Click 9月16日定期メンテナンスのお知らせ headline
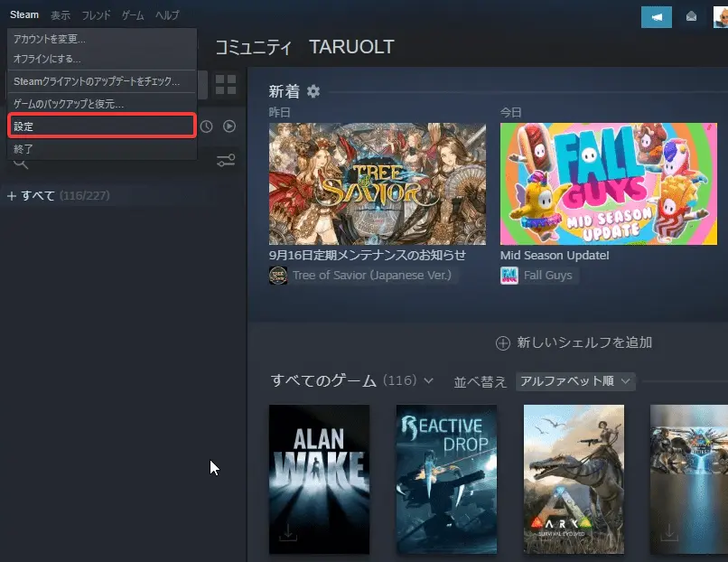This screenshot has width=728, height=562. 368,255
